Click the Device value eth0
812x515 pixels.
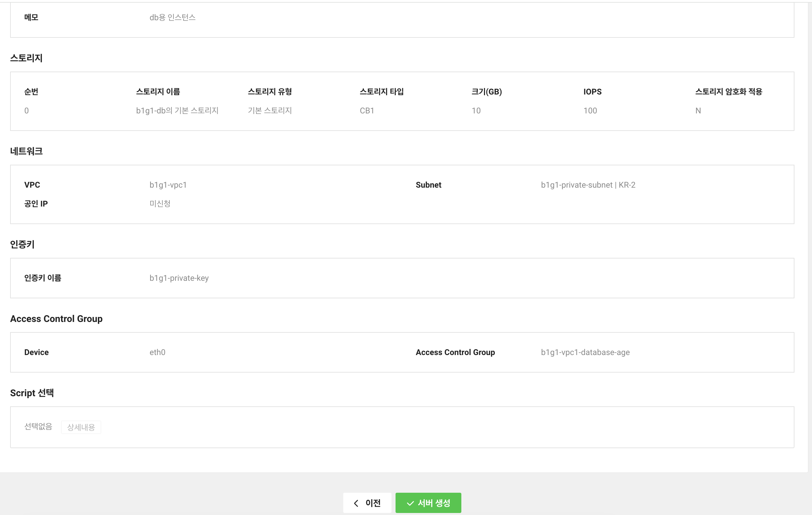tap(157, 352)
